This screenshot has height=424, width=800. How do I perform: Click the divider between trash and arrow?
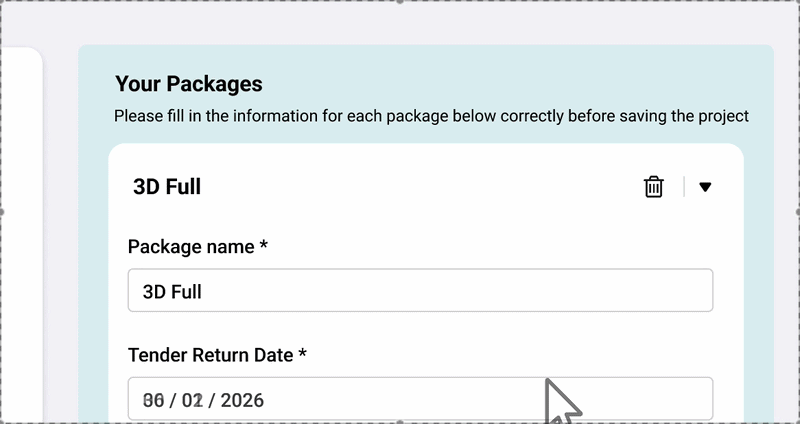click(x=684, y=187)
